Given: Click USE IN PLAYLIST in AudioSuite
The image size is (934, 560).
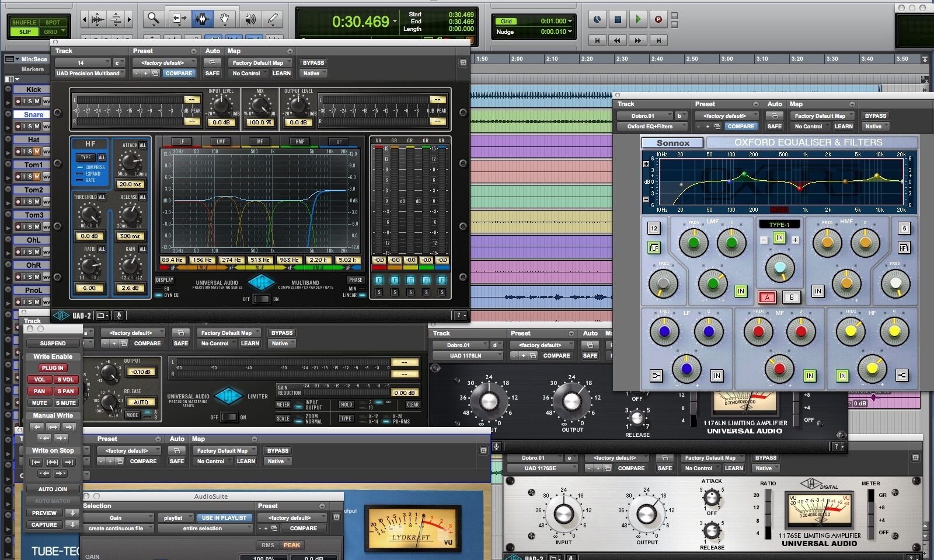Looking at the screenshot, I should [x=224, y=518].
